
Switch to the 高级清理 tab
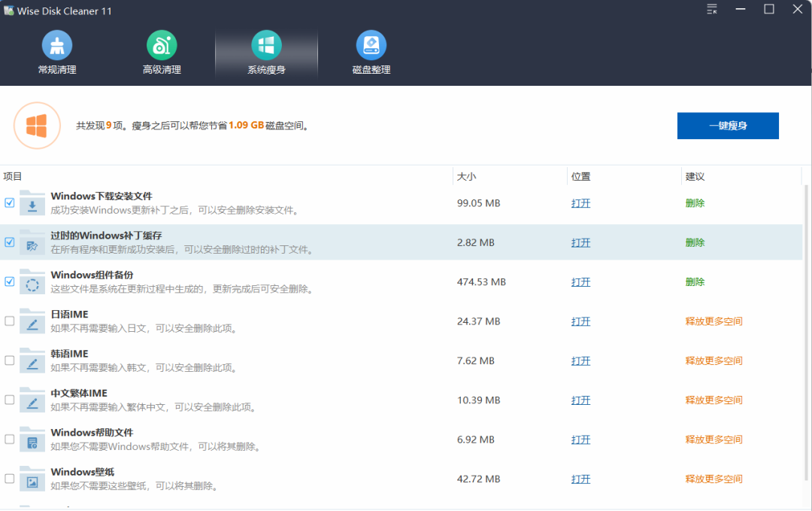click(x=162, y=45)
